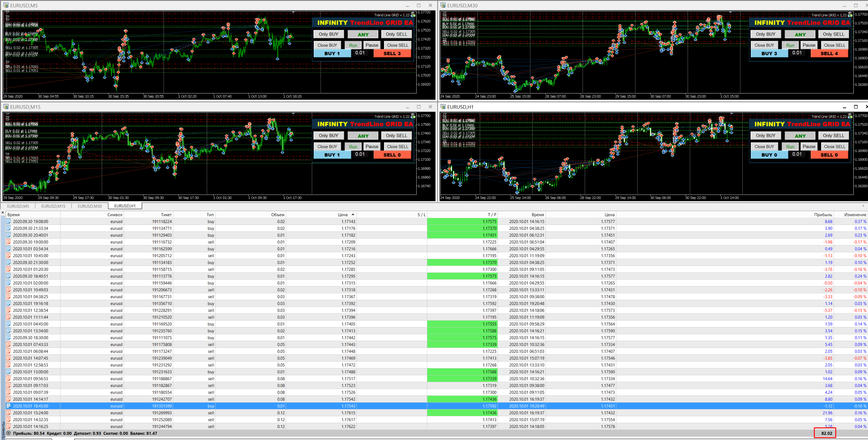The height and width of the screenshot is (440, 868).
Task: Click the sell order icon for ticket 191116732
Action: click(x=8, y=242)
